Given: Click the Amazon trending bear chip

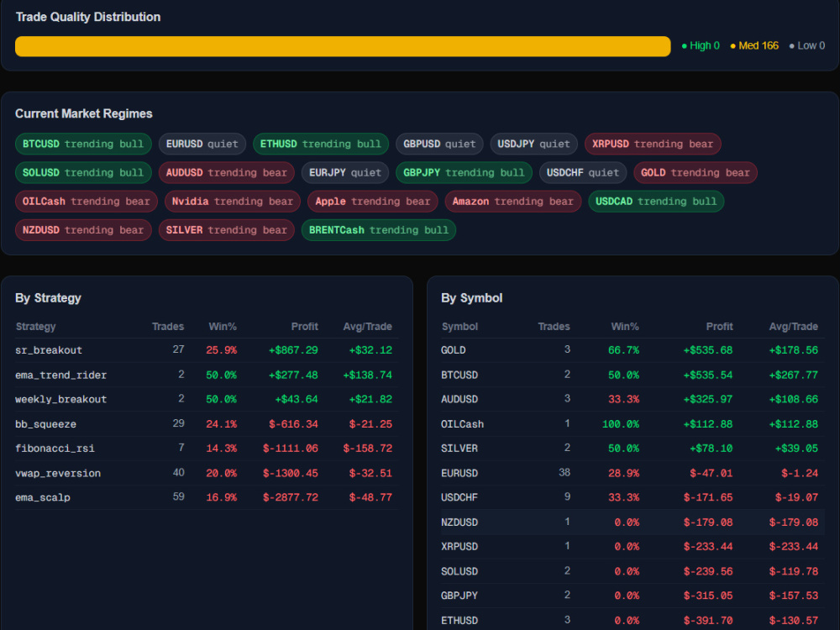Looking at the screenshot, I should pyautogui.click(x=512, y=202).
